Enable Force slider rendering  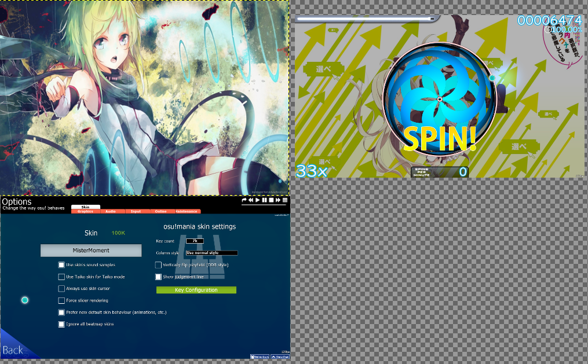click(x=61, y=300)
